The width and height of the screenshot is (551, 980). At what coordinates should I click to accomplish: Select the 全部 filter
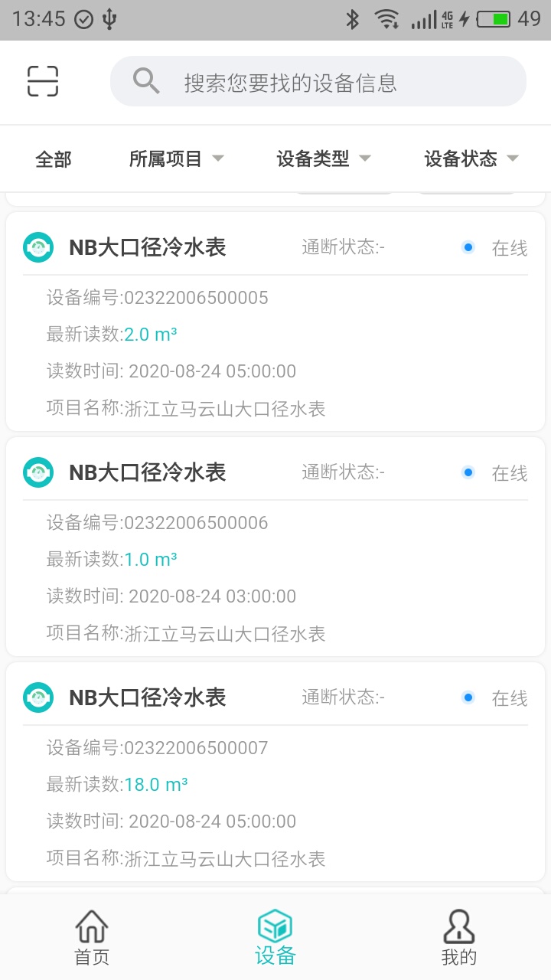pos(54,159)
